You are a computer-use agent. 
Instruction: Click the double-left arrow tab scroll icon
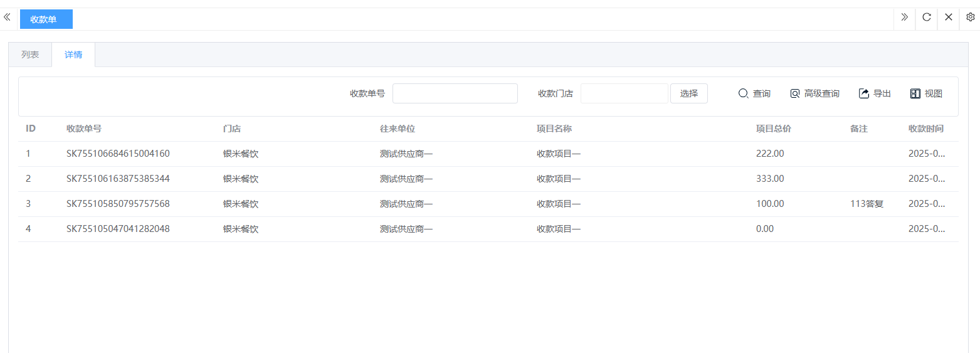[8, 18]
